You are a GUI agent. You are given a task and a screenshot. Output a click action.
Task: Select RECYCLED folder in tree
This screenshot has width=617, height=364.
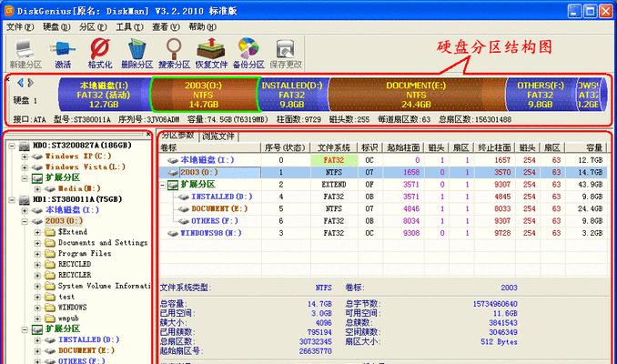point(75,264)
